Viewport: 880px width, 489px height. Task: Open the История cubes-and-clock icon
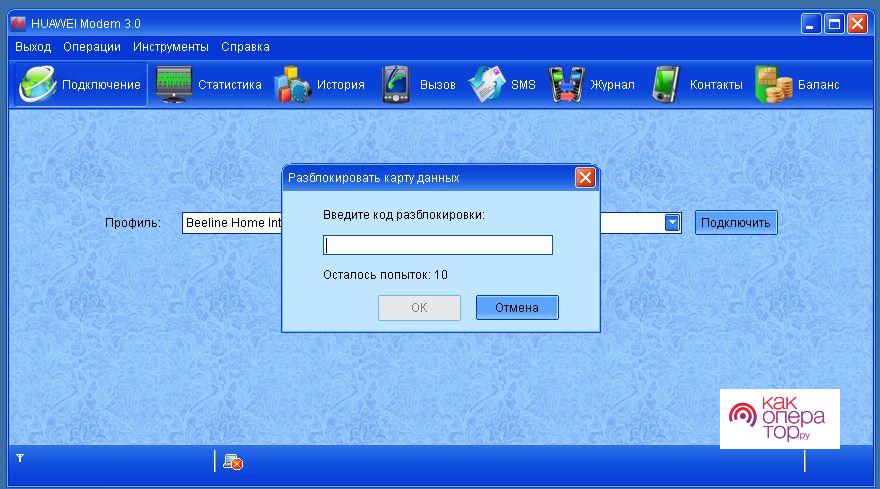point(292,85)
